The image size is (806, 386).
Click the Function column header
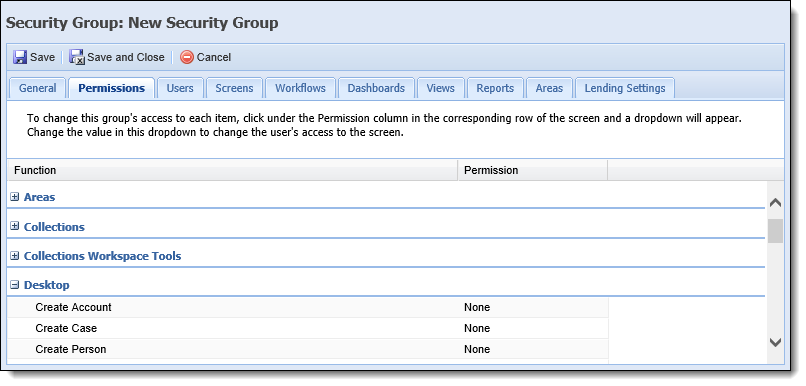point(232,170)
